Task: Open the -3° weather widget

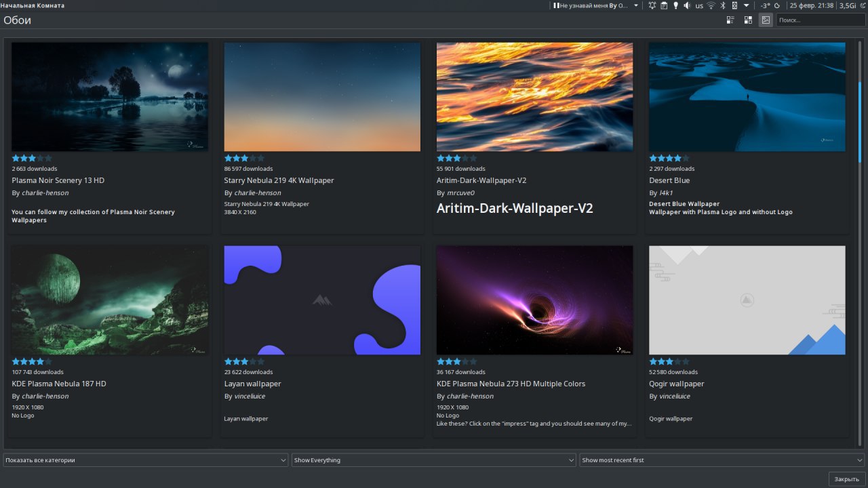Action: (771, 5)
